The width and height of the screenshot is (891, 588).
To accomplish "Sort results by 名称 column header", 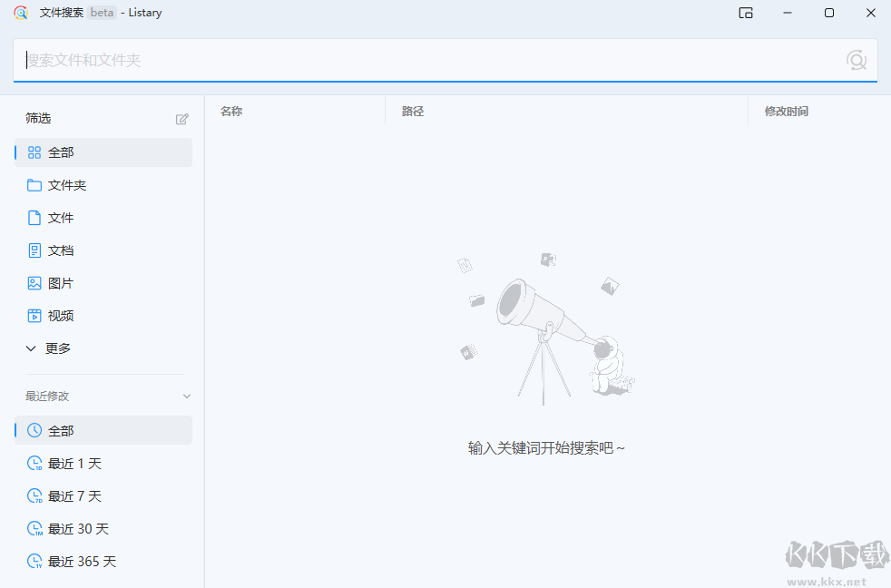I will click(x=231, y=112).
